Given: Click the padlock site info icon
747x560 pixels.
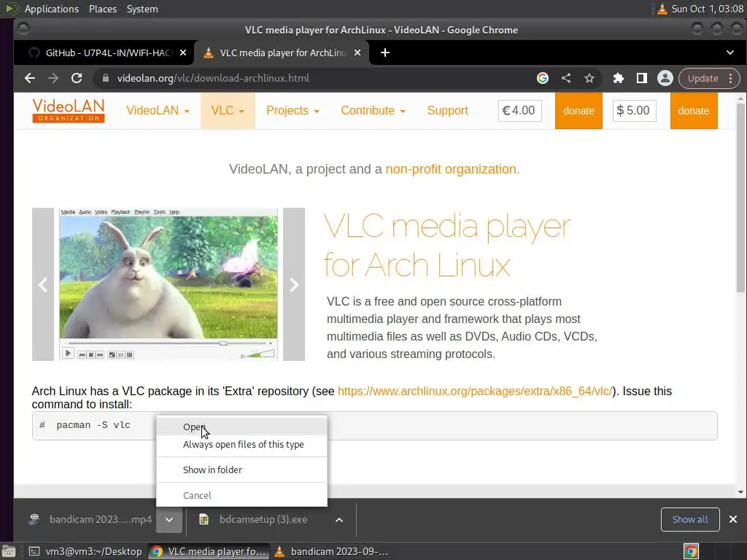Looking at the screenshot, I should coord(106,78).
